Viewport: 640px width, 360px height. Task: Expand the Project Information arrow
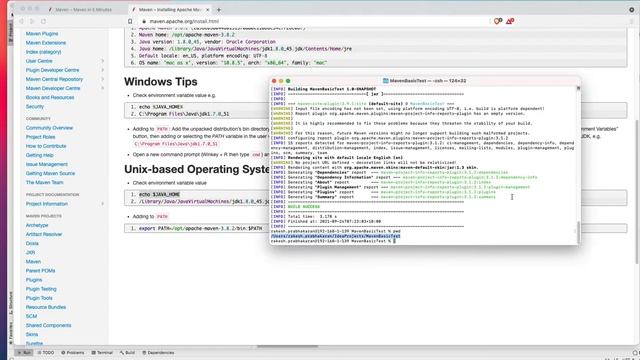point(102,204)
